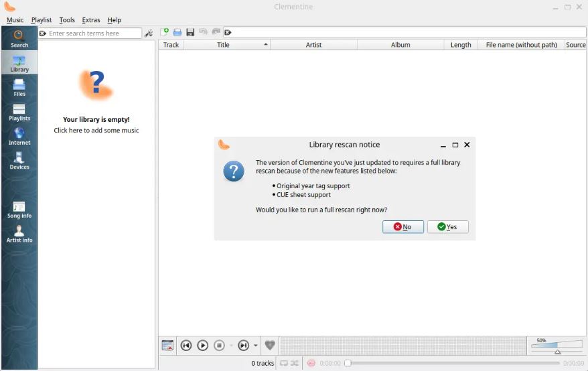Adjust the 50% volume slider
This screenshot has width=588, height=371.
pos(557,345)
